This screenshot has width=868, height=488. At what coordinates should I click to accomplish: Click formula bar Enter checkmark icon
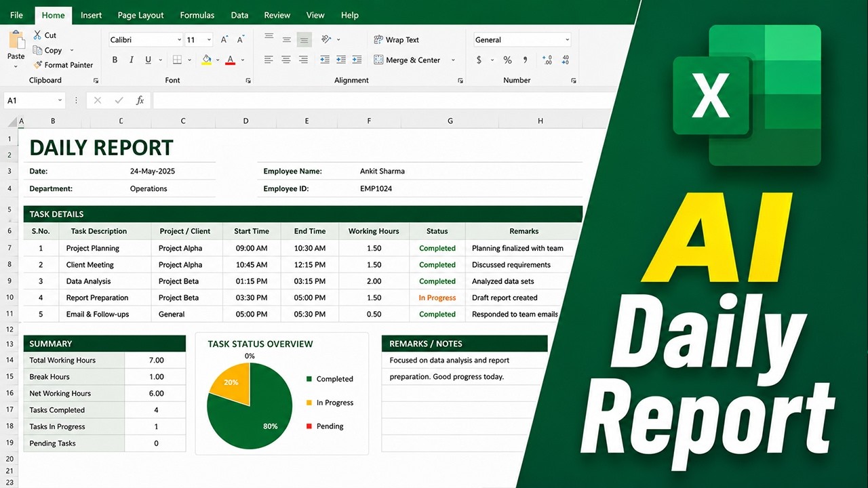119,100
